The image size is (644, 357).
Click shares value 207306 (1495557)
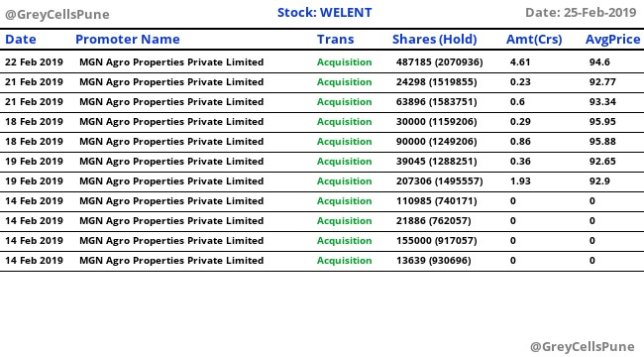coord(440,181)
